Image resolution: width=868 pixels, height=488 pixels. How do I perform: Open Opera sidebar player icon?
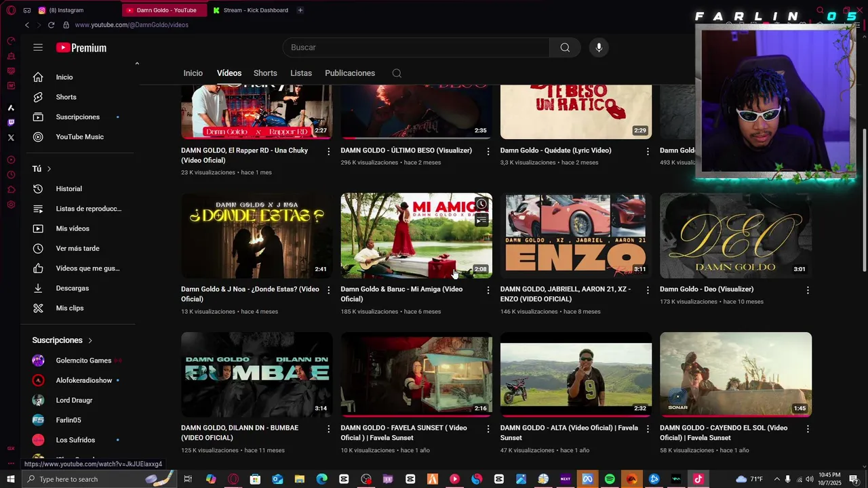pyautogui.click(x=11, y=160)
